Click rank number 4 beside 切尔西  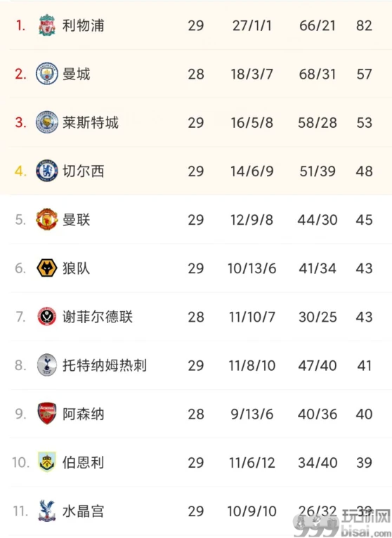[20, 171]
